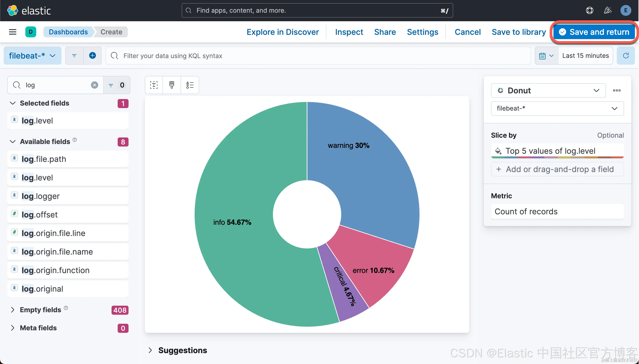
Task: Clear the field search text
Action: click(x=94, y=85)
